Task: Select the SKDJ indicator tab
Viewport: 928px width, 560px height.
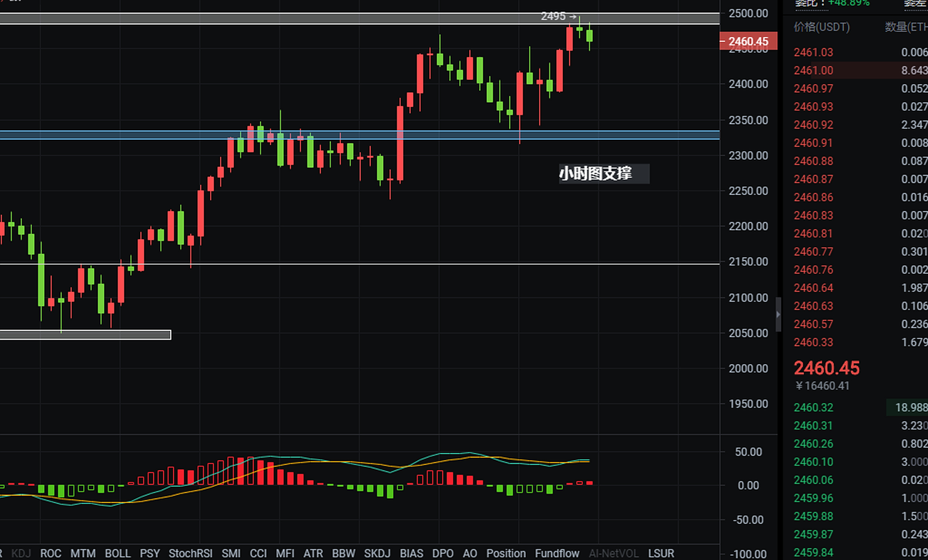Action: [x=377, y=553]
